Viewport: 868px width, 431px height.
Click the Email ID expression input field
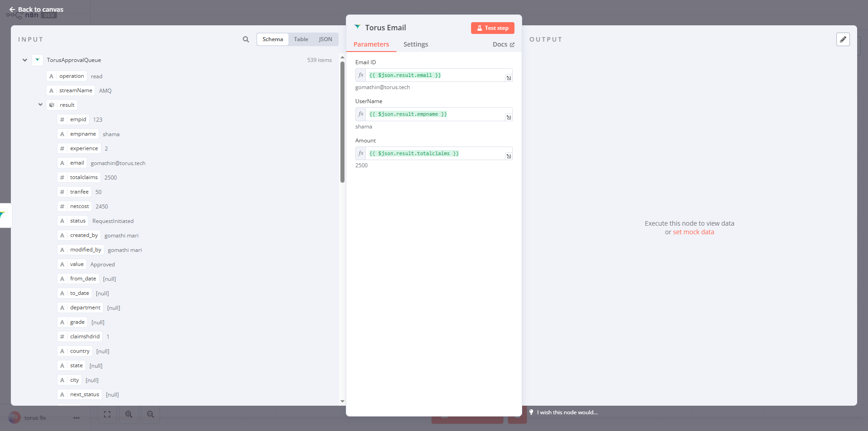434,75
